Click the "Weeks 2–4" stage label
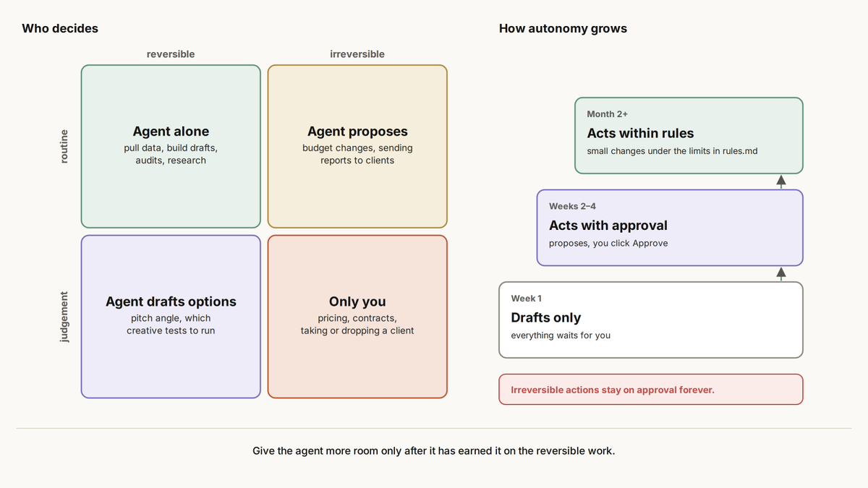Image resolution: width=868 pixels, height=488 pixels. click(x=572, y=206)
